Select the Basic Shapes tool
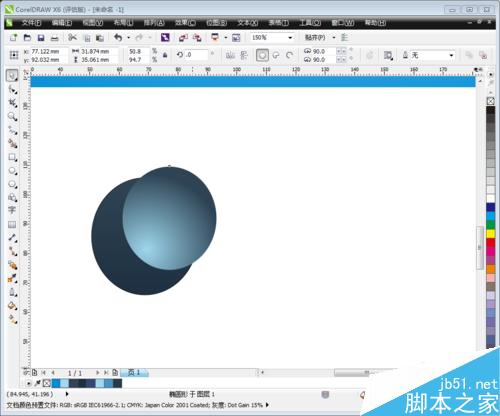500x416 pixels. click(13, 197)
